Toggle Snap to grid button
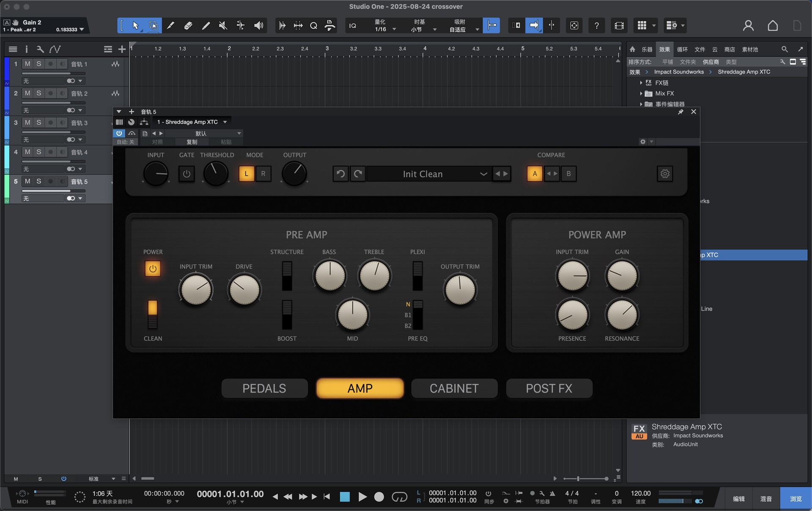This screenshot has height=511, width=812. point(491,26)
